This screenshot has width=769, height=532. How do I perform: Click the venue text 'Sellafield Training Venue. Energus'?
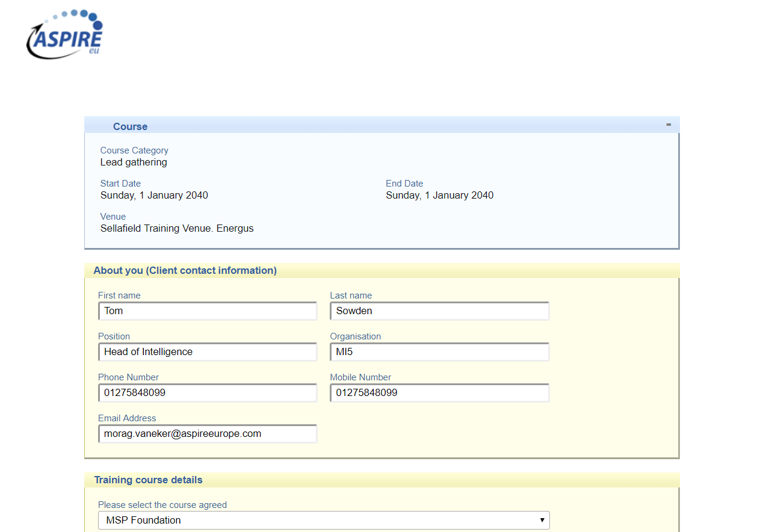177,229
